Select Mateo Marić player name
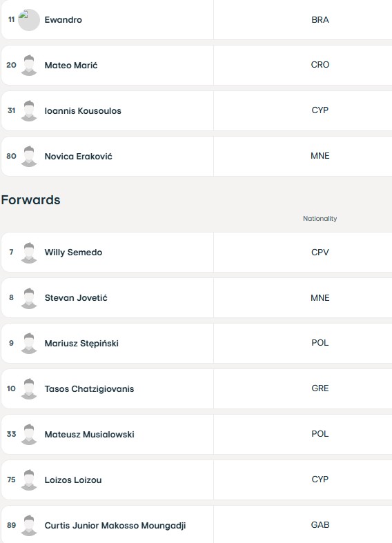This screenshot has width=392, height=543. [x=71, y=65]
